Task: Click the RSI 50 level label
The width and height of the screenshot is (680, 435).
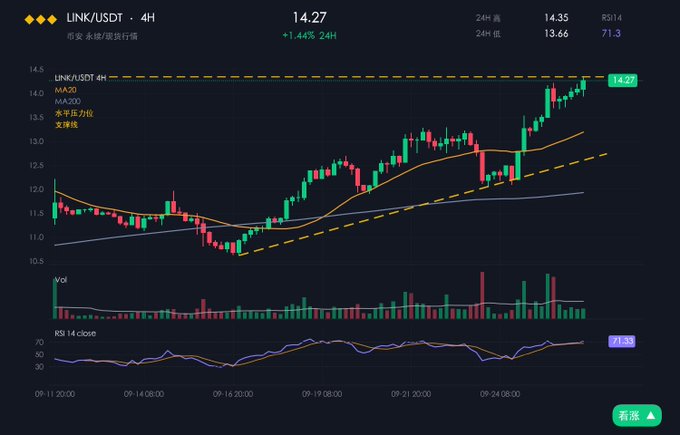Action: click(x=39, y=354)
